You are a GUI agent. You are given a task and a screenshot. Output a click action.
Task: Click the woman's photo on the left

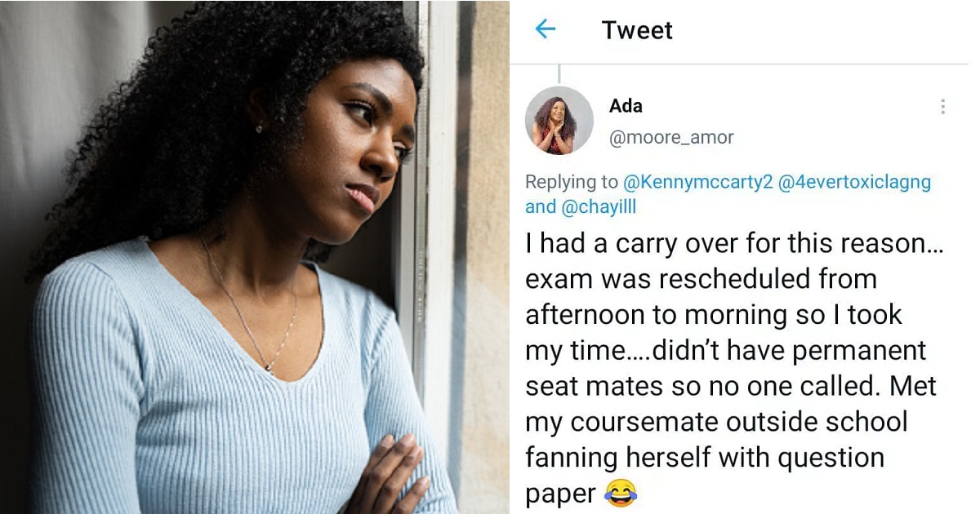[x=245, y=257]
